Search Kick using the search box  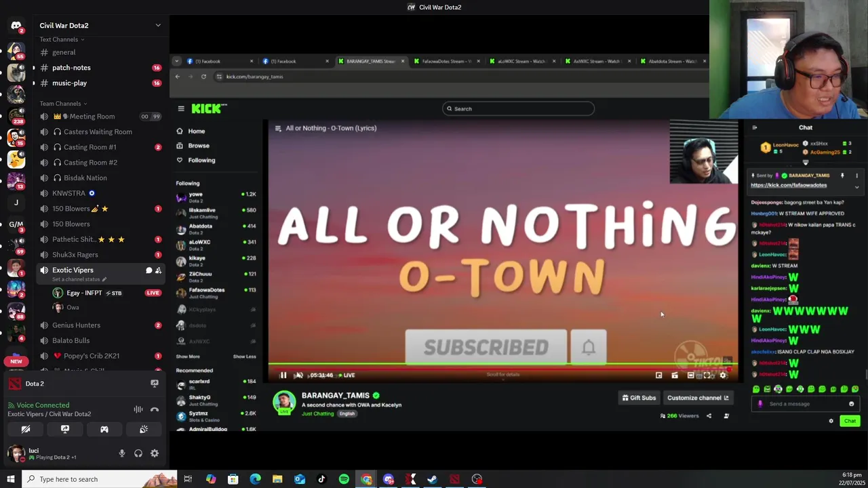[x=519, y=108]
